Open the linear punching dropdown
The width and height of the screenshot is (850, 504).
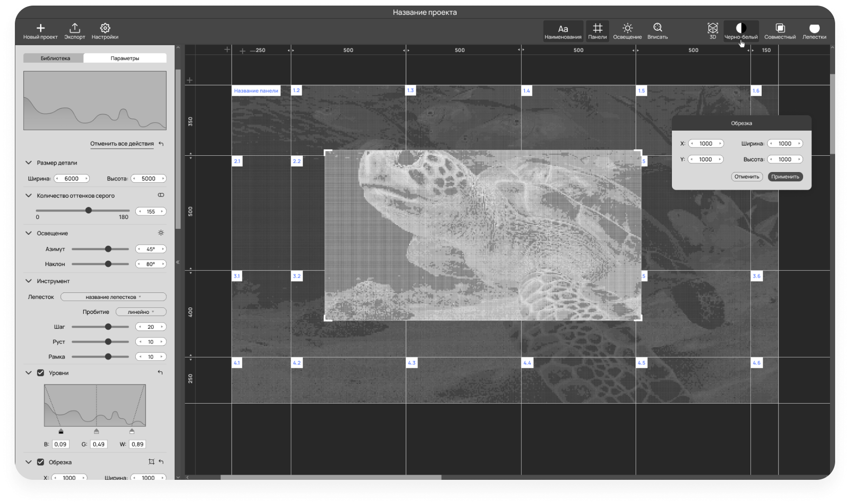coord(140,312)
